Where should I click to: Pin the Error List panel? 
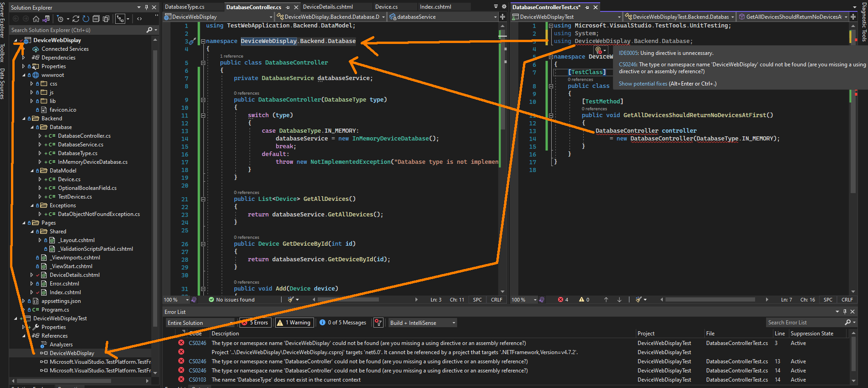click(845, 312)
